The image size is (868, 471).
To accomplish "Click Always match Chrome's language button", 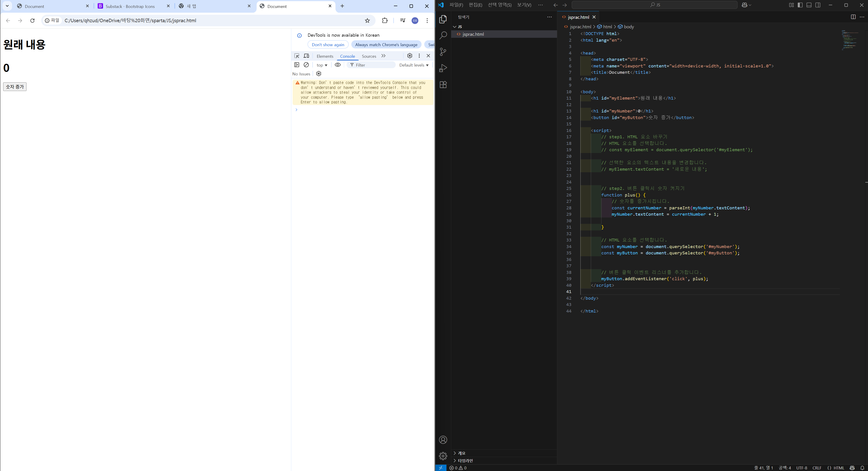I will pos(386,45).
